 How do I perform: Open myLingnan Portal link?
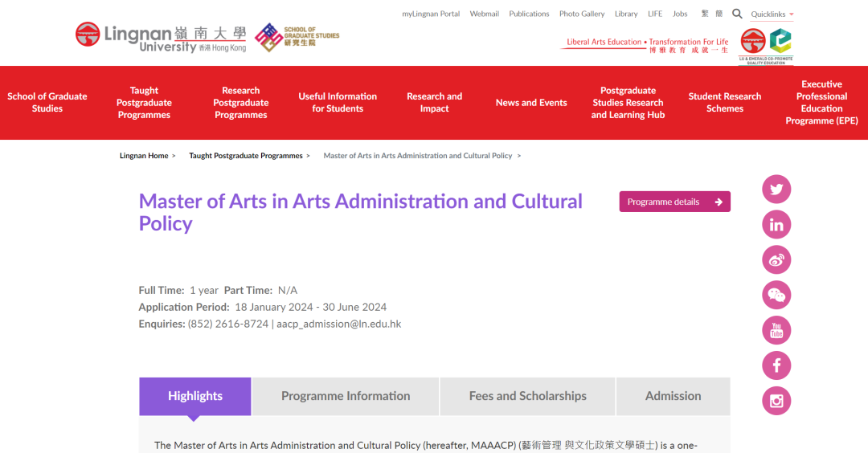click(431, 14)
